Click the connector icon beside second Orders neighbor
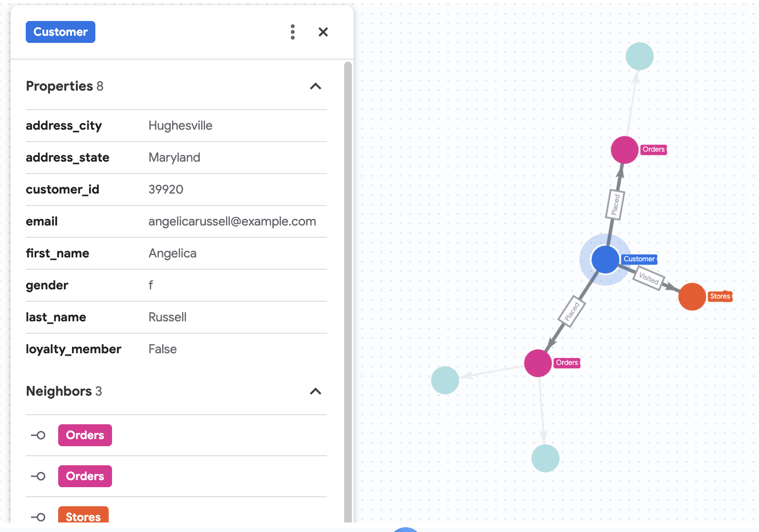 coord(38,476)
